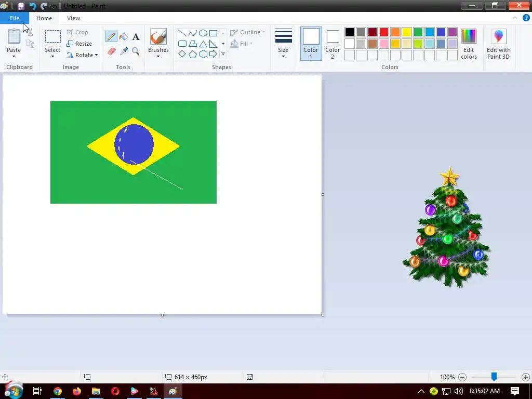The height and width of the screenshot is (399, 532).
Task: Click the Undo arrow in title bar
Action: point(33,6)
